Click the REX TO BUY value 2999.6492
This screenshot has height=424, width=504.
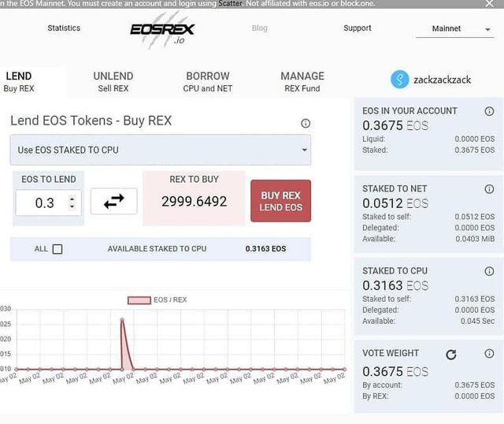pos(194,202)
